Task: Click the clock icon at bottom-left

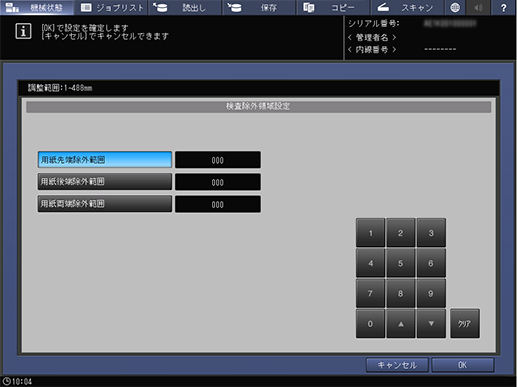Action: pyautogui.click(x=6, y=381)
